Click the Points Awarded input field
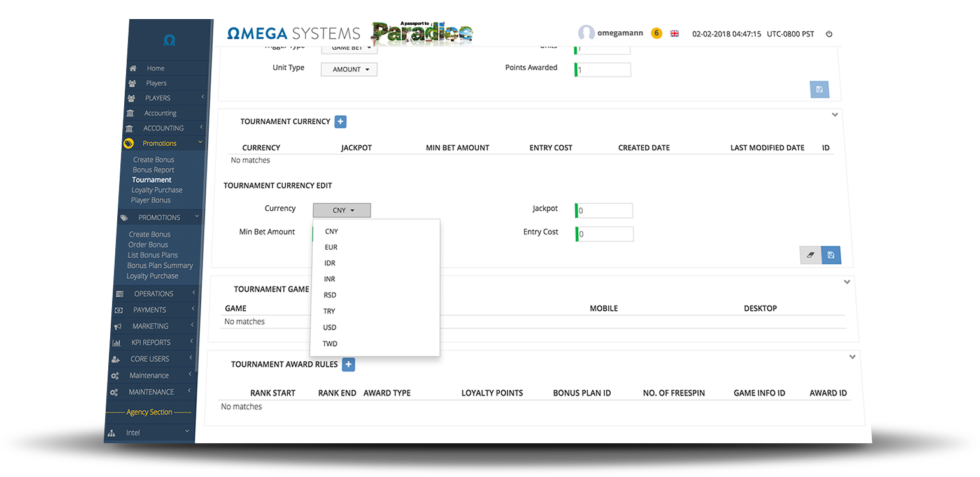The height and width of the screenshot is (477, 980). point(602,70)
